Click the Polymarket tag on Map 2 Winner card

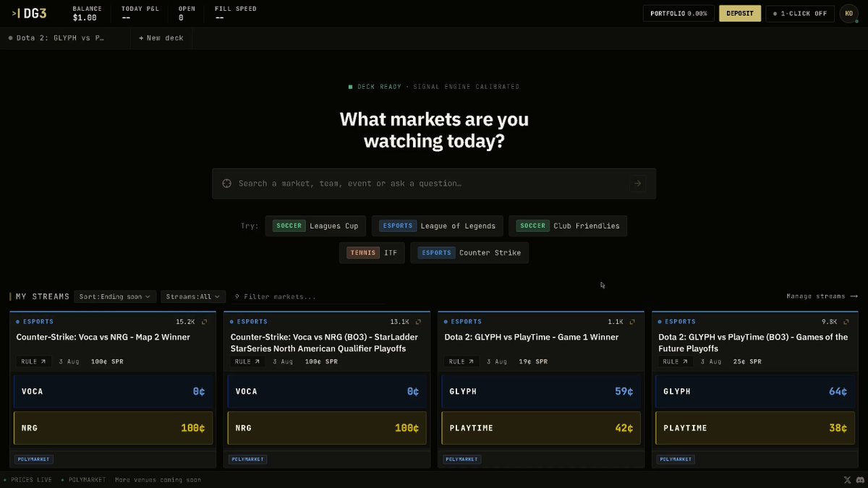pyautogui.click(x=34, y=459)
